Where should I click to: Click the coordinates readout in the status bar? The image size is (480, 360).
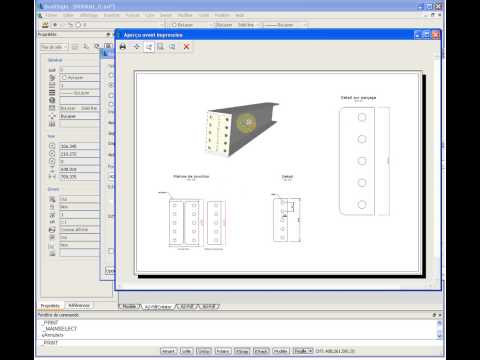(335, 351)
